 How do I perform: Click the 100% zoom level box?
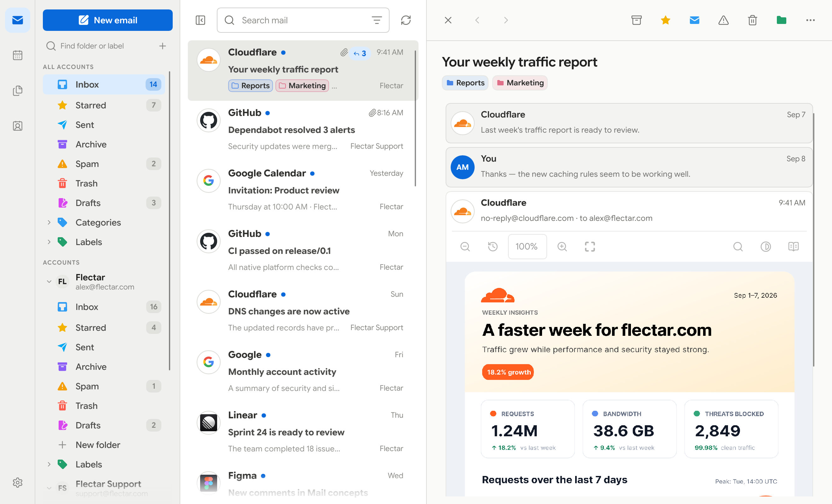tap(527, 247)
